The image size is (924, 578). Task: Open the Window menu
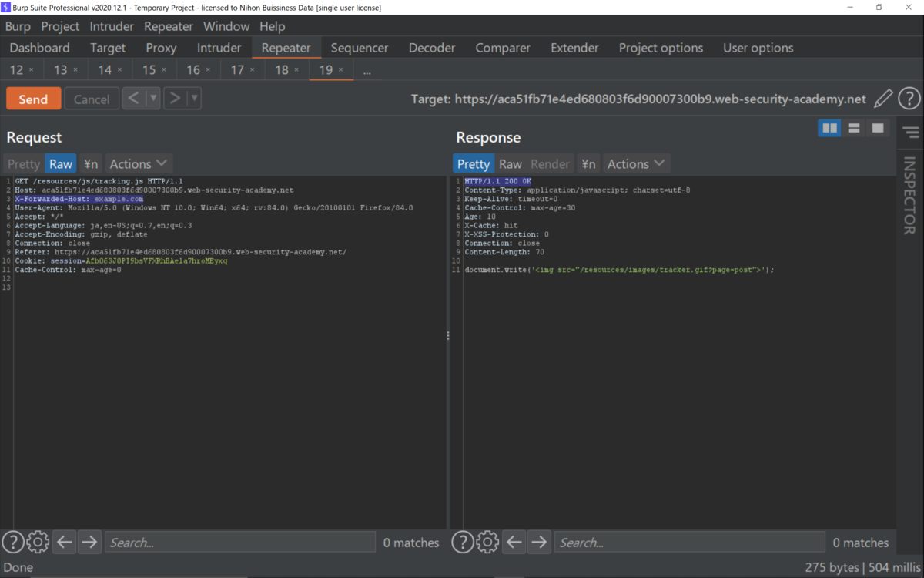click(x=226, y=26)
